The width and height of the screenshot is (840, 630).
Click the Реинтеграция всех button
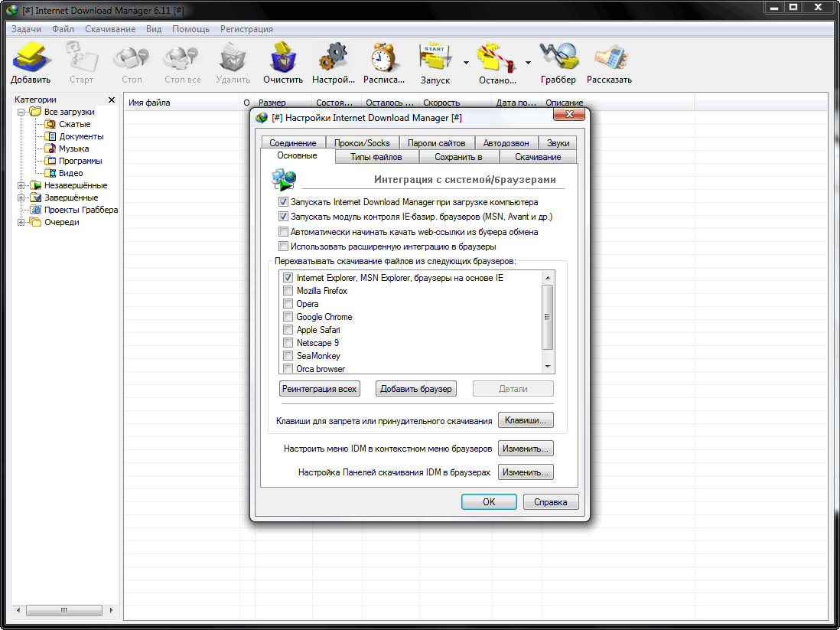[320, 389]
